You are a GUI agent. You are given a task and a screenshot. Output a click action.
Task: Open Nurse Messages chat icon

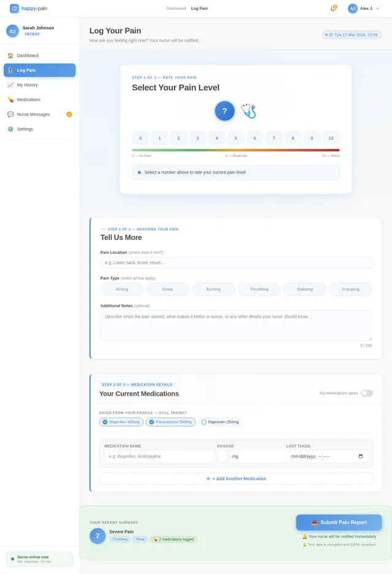tap(10, 114)
